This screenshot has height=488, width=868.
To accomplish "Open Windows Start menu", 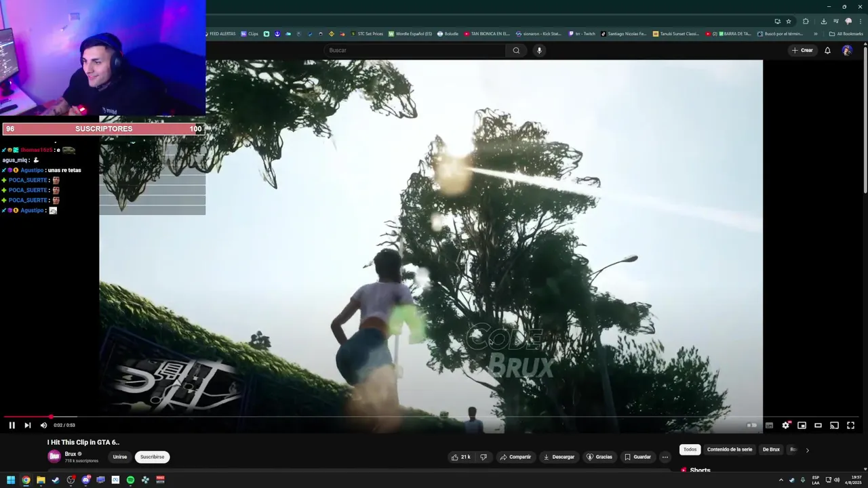I will point(11,480).
